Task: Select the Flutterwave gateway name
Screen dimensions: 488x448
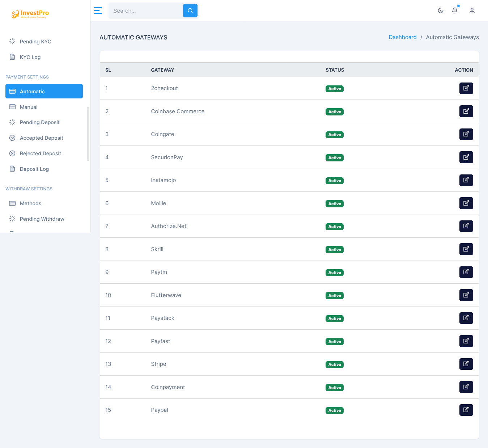Action: coord(166,295)
